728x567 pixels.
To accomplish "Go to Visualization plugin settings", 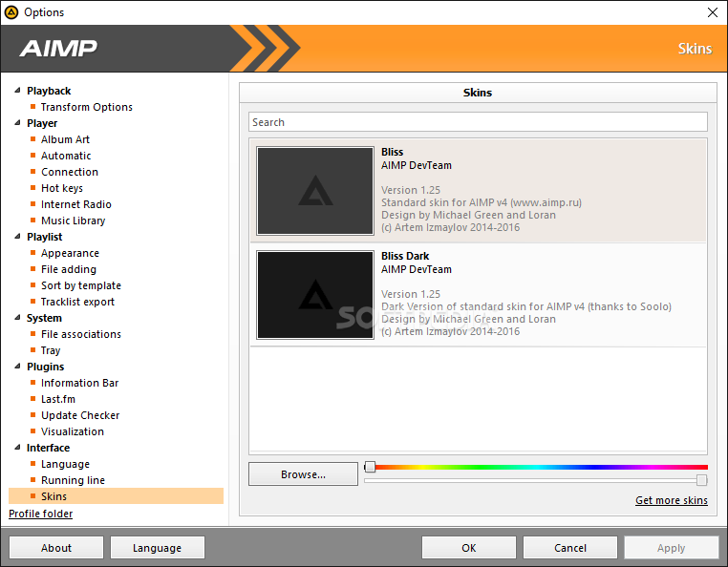I will pos(73,432).
